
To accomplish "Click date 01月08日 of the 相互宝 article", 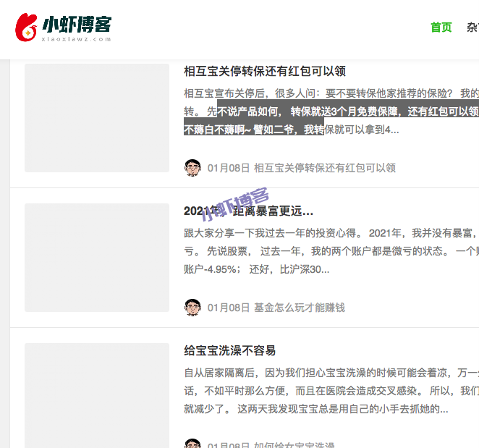I will pos(229,168).
